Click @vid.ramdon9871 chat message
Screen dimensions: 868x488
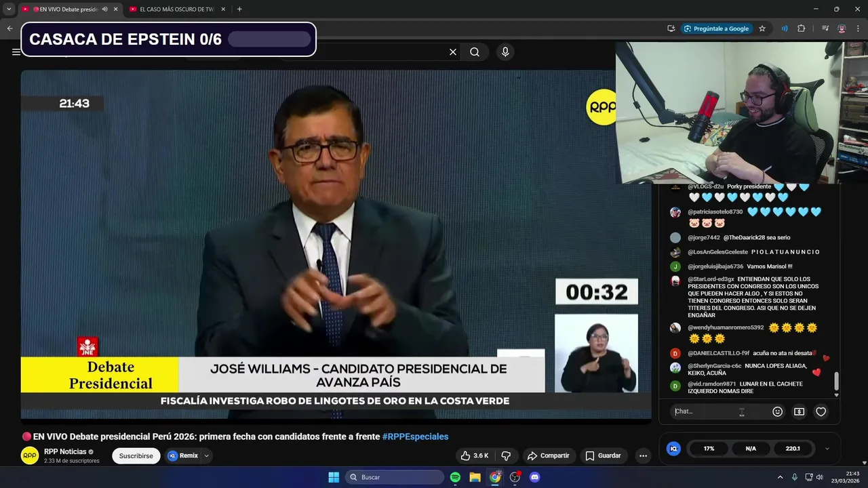click(x=745, y=388)
